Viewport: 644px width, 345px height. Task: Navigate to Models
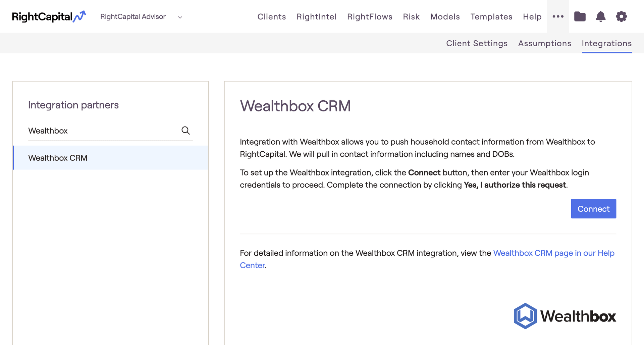click(445, 17)
